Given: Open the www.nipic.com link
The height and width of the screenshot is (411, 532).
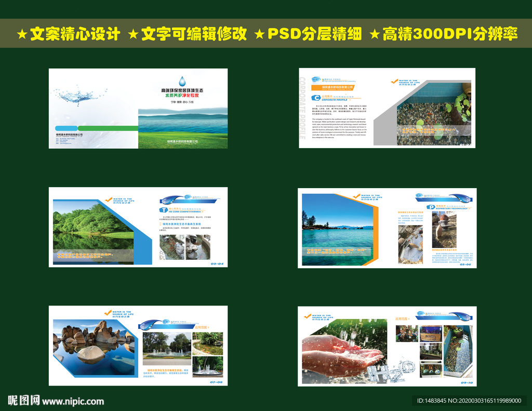Looking at the screenshot, I should pos(73,402).
